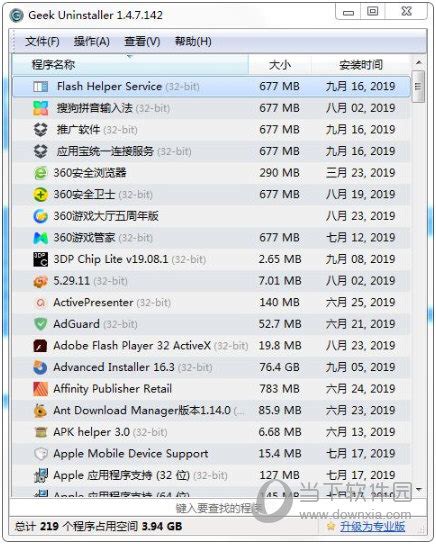The width and height of the screenshot is (436, 544).
Task: Sort list by 程序名称 column header
Action: (x=130, y=65)
